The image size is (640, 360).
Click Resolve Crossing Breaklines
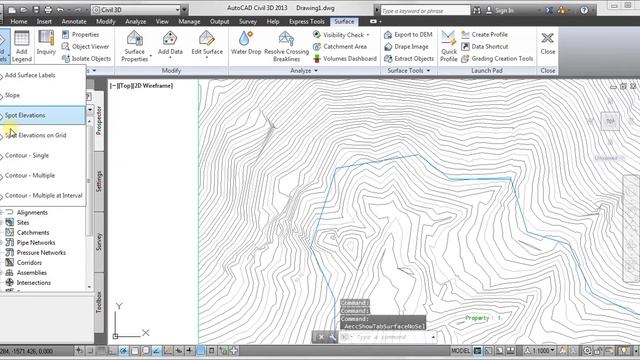tap(286, 47)
